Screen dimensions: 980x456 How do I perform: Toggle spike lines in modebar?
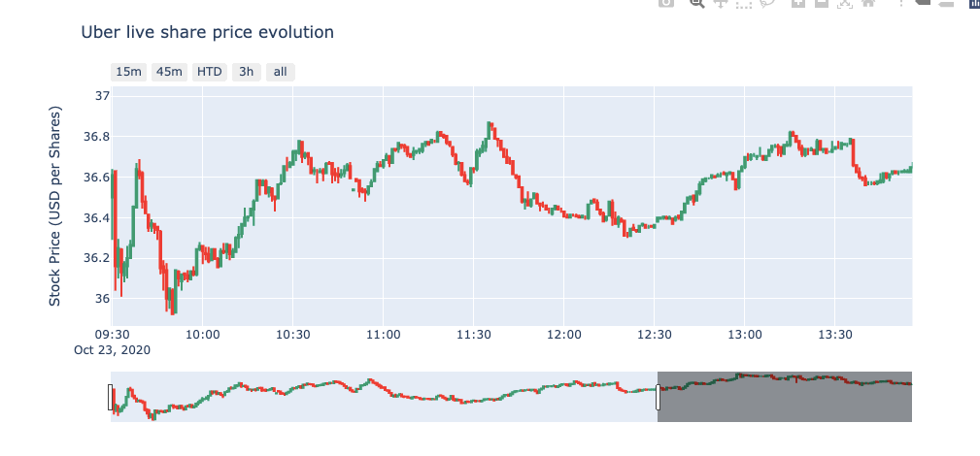pos(898,3)
